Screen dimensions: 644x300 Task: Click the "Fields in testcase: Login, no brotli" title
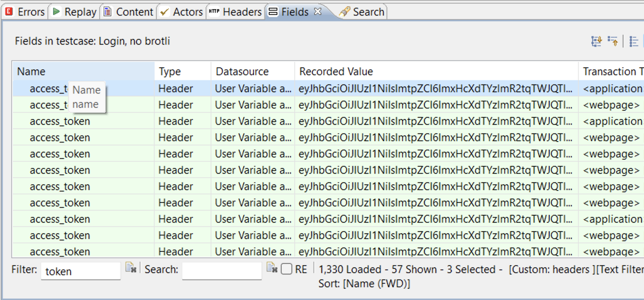[93, 41]
